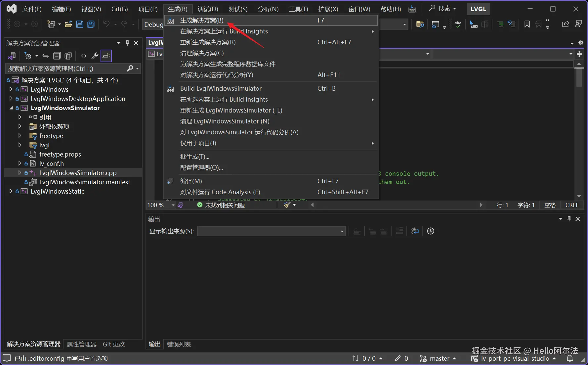Screen dimensions: 588x365
Task: Toggle preview selected items in Solution Explorer
Action: tap(106, 56)
